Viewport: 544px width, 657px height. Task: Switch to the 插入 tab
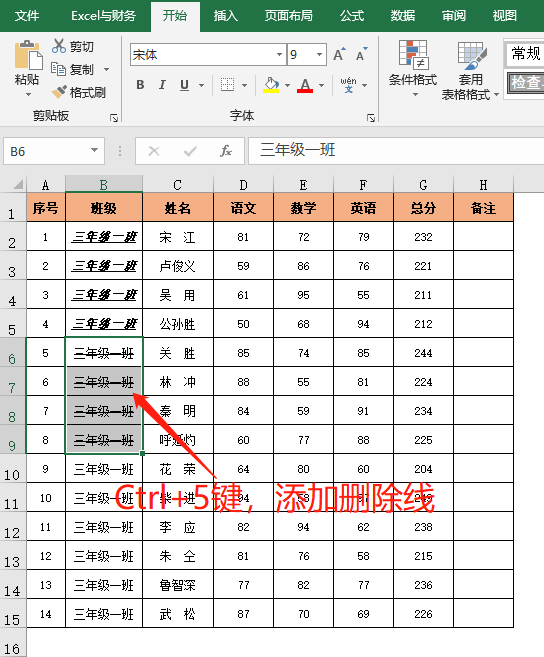[x=225, y=16]
